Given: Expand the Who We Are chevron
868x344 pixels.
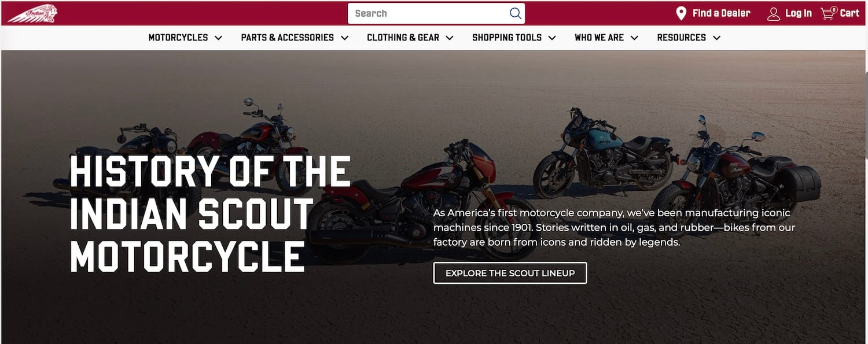Looking at the screenshot, I should [x=634, y=38].
